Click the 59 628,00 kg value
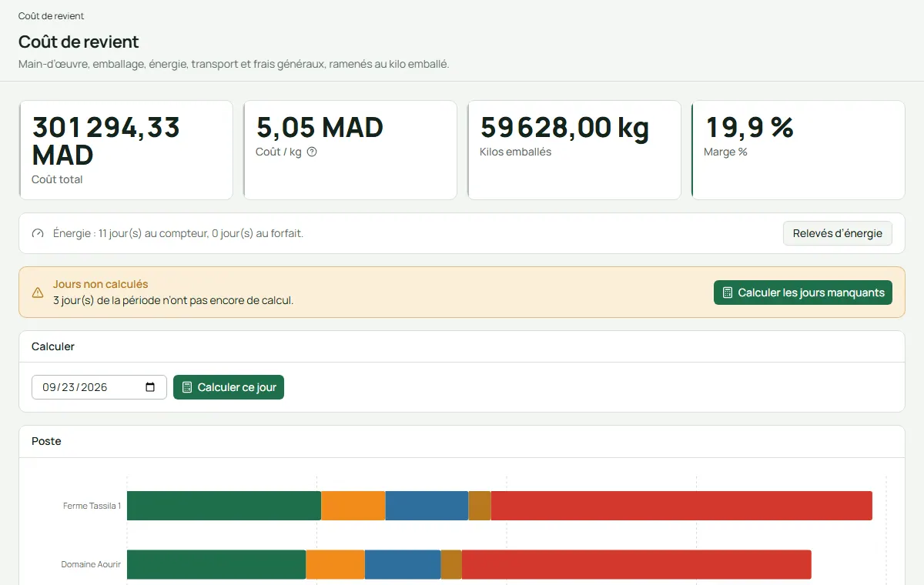 click(x=564, y=127)
